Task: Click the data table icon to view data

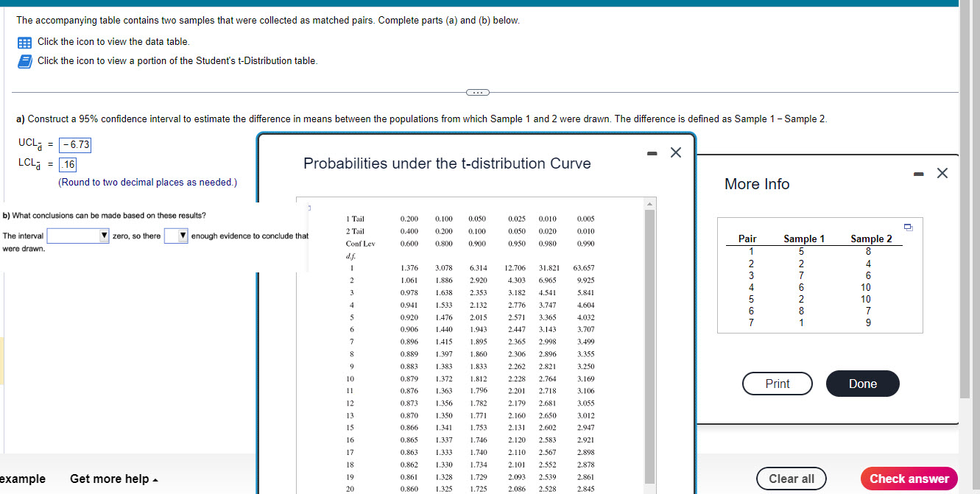Action: click(x=24, y=43)
